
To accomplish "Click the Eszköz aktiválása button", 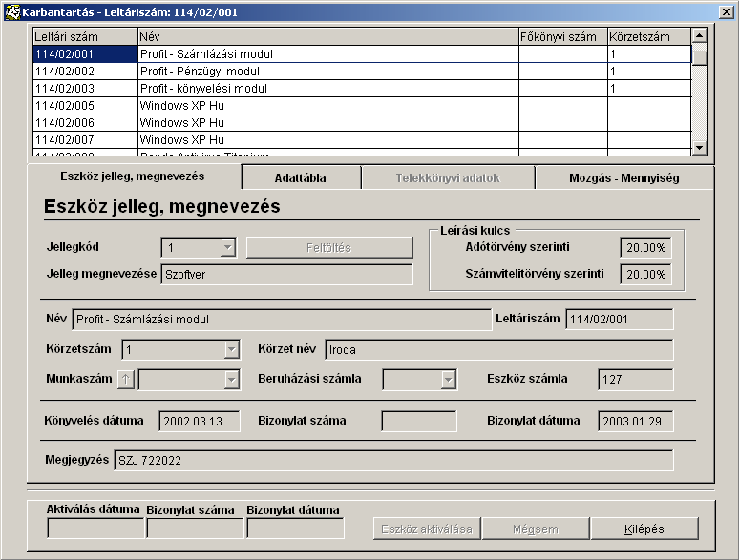I will point(427,529).
